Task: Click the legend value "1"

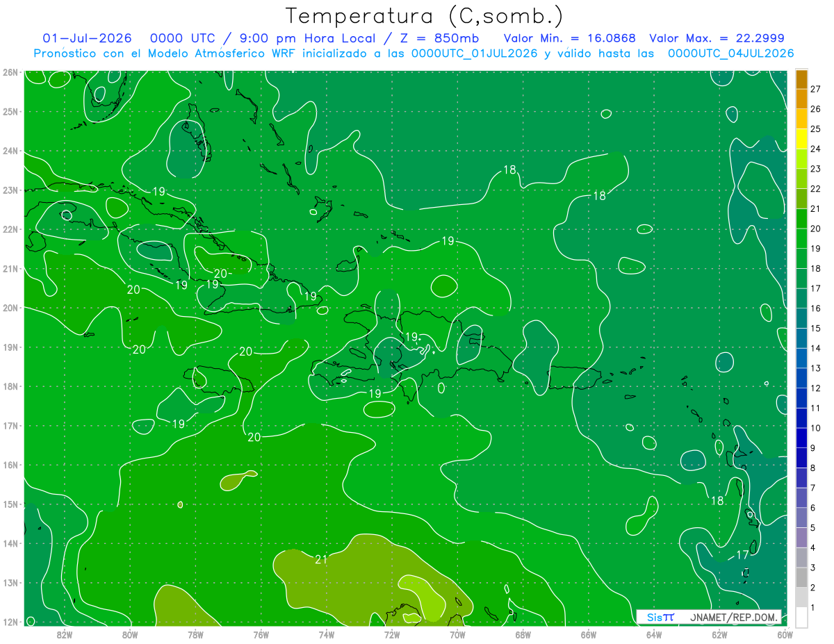Action: [813, 608]
